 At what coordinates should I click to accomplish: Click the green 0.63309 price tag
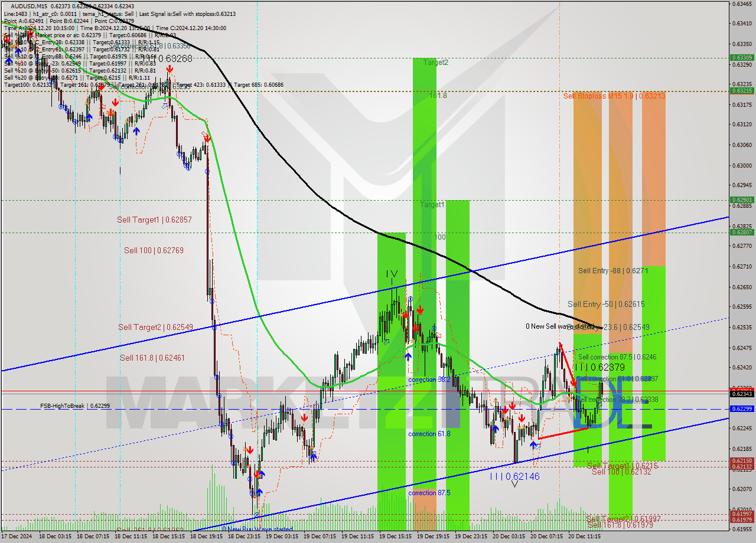pyautogui.click(x=742, y=57)
